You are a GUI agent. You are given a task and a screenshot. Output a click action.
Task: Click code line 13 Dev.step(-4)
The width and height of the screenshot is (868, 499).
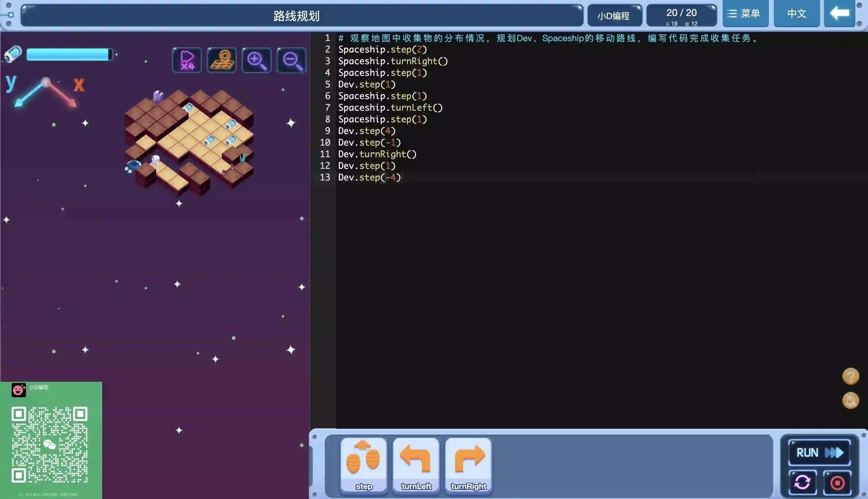pos(369,178)
